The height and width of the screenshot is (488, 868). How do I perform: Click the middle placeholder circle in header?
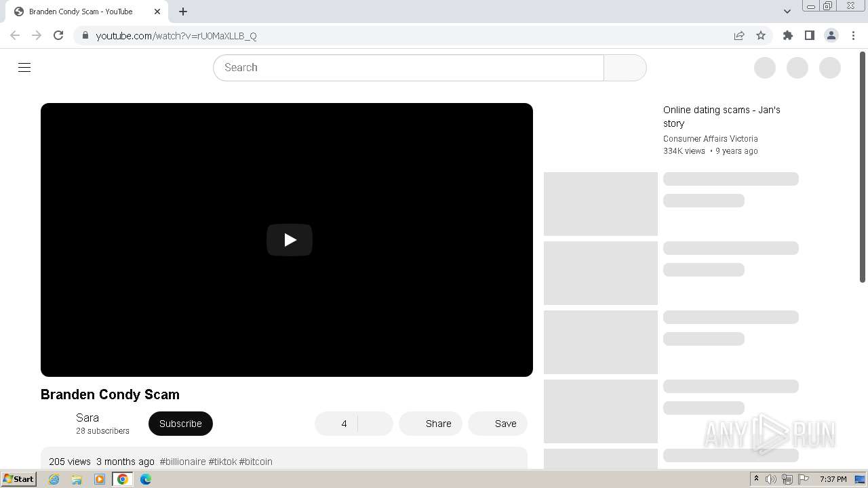pos(797,68)
